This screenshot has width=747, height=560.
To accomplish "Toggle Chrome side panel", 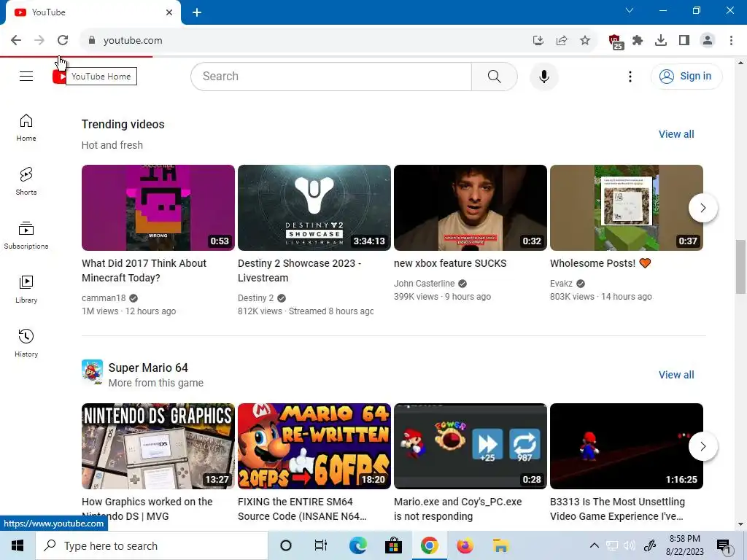I will [684, 41].
